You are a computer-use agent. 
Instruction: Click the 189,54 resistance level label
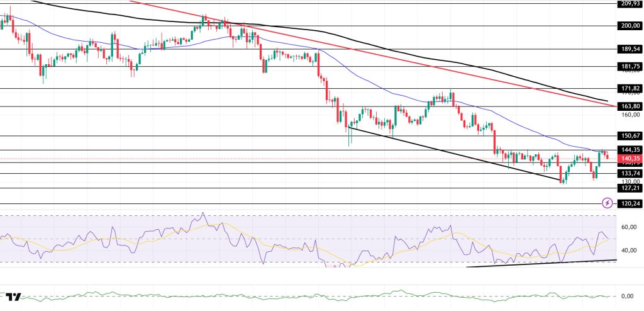[x=631, y=48]
